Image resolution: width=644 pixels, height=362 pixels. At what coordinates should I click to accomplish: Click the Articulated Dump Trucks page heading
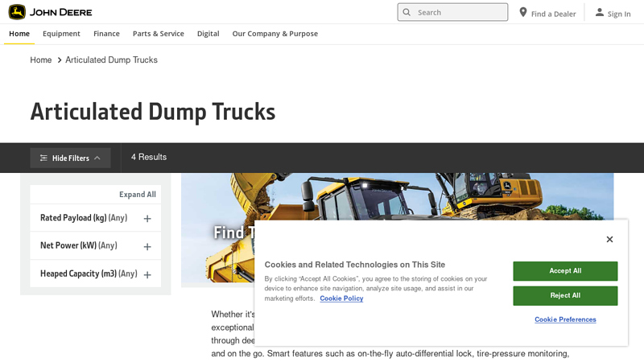(153, 112)
